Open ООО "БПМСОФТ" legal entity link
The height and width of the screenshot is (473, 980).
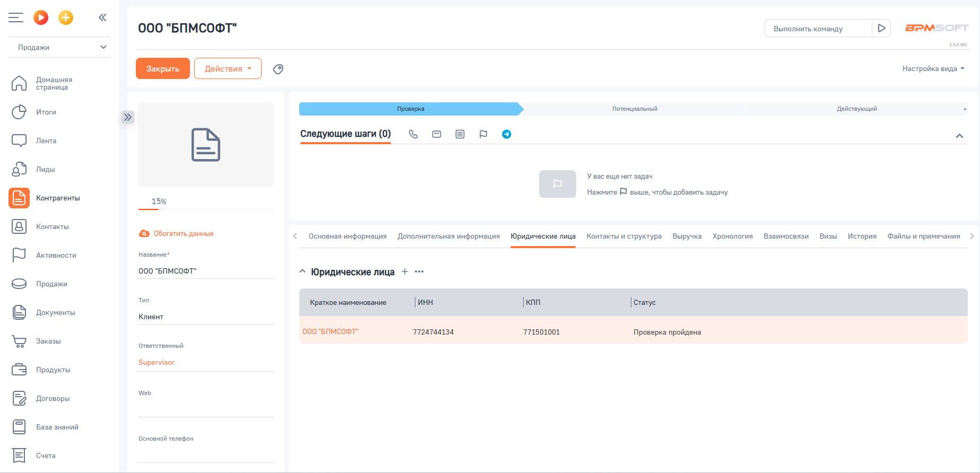pos(331,331)
